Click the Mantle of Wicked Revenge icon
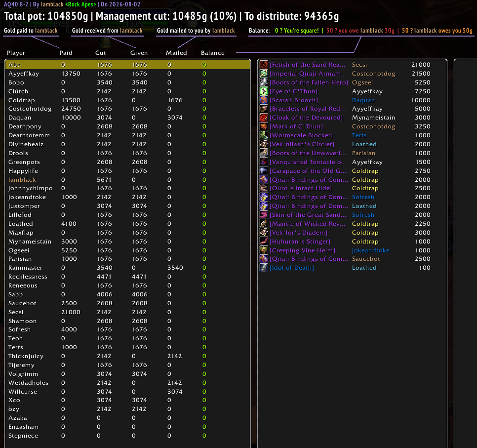The width and height of the screenshot is (477, 448). point(264,223)
